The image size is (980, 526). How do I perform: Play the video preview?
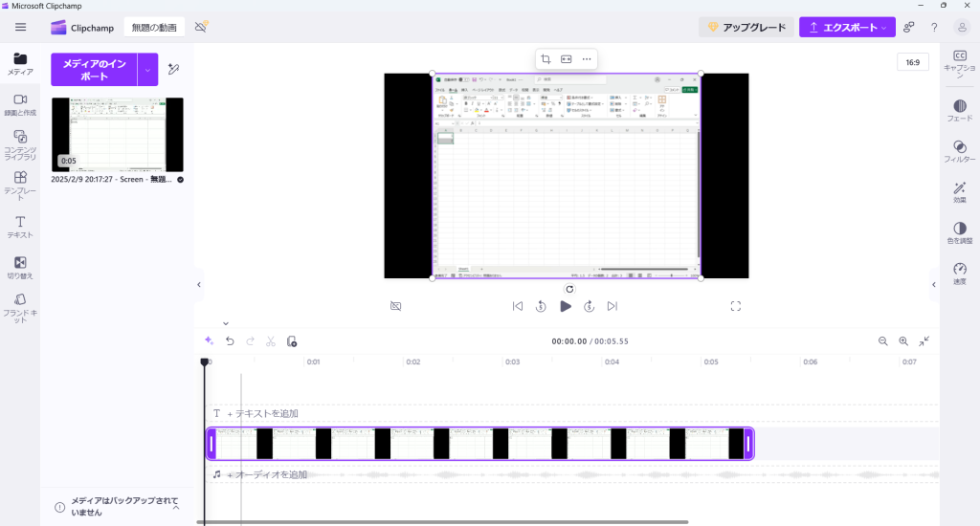pyautogui.click(x=566, y=306)
